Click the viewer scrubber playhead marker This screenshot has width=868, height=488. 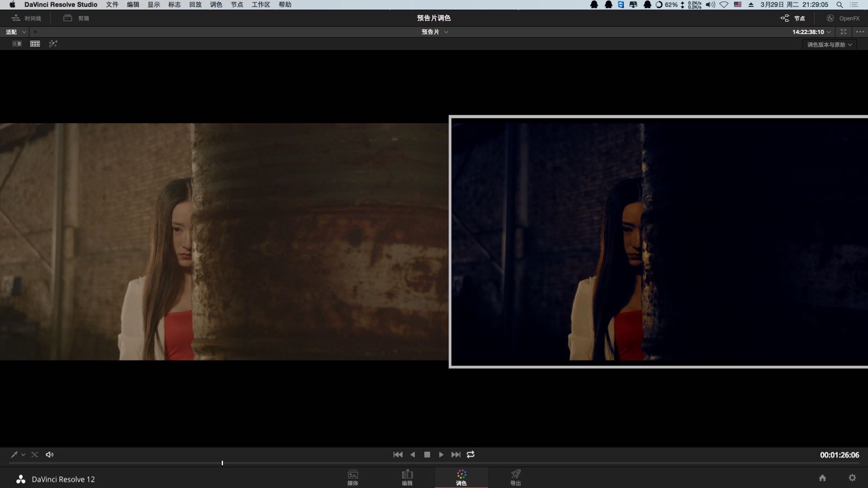click(222, 463)
